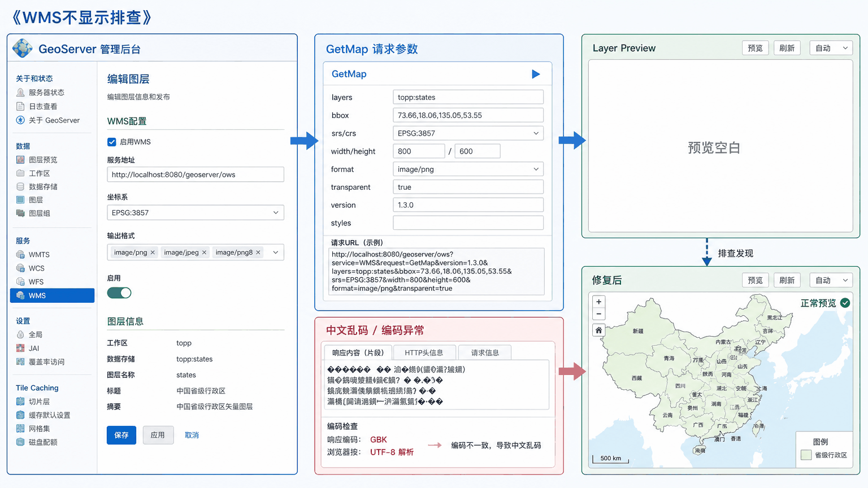
Task: Click the version 1.3.0 field
Action: coord(468,205)
